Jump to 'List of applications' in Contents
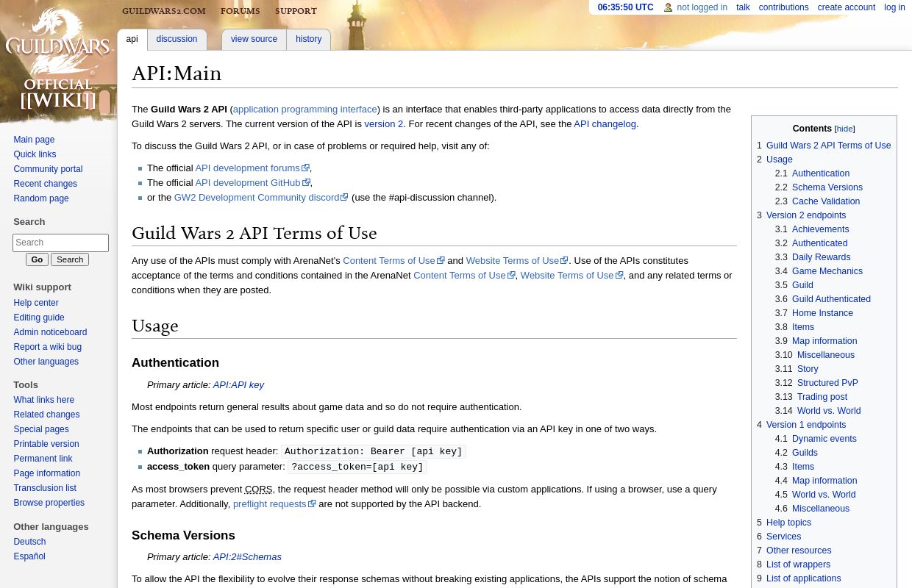This screenshot has width=912, height=588. pos(804,578)
